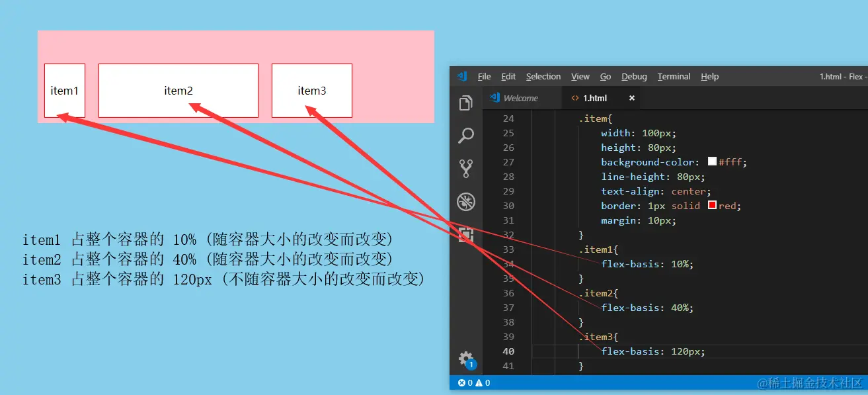Click the '.item{' selector line
The width and height of the screenshot is (868, 395).
point(596,118)
